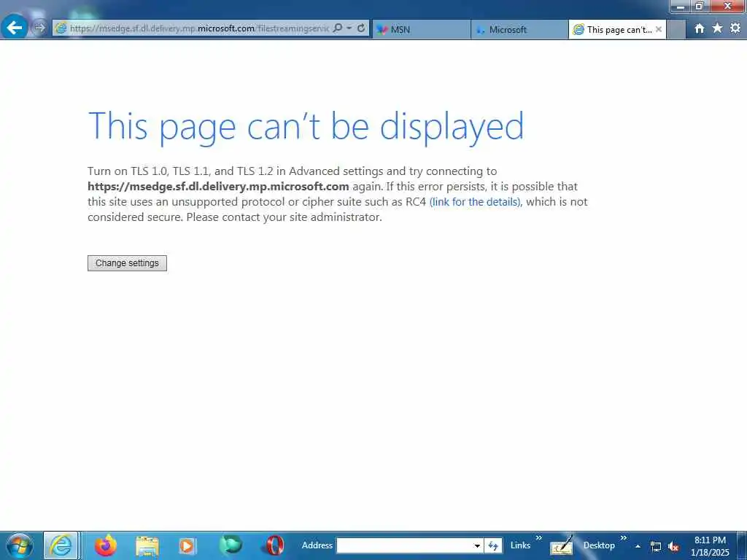Open the Windows Start orb
Image resolution: width=747 pixels, height=560 pixels.
(20, 545)
